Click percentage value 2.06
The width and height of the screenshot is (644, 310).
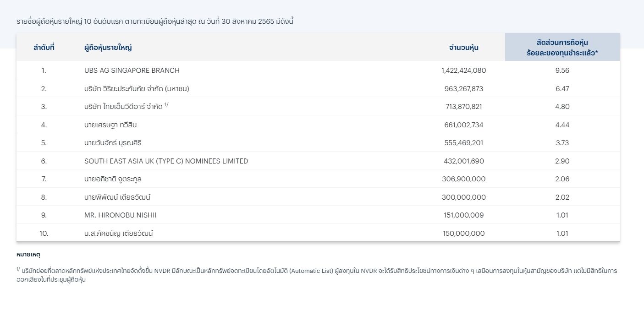(562, 179)
